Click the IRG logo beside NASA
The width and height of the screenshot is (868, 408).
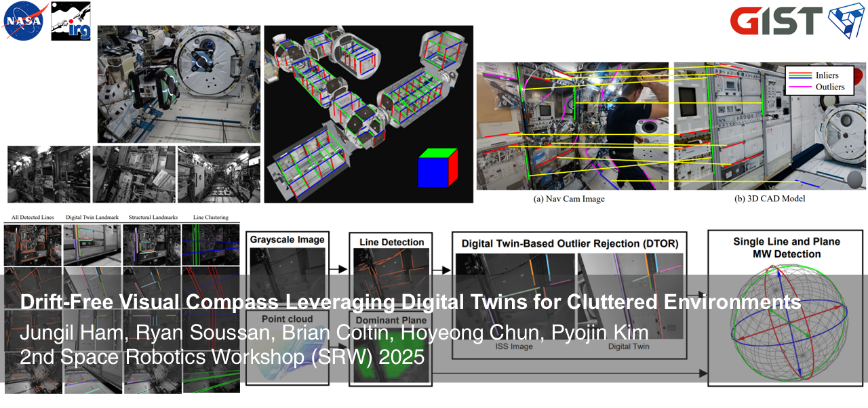click(71, 21)
